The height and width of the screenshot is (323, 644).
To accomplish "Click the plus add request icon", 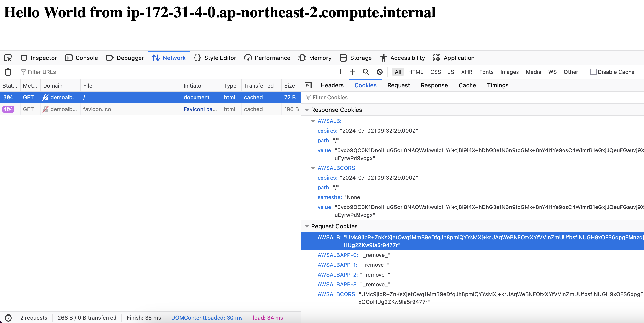I will click(352, 72).
